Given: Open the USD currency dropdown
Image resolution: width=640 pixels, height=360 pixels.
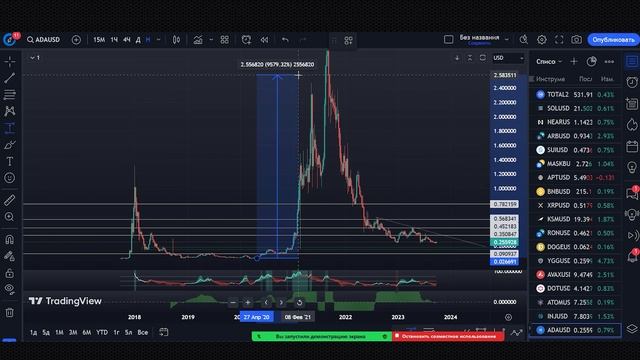Looking at the screenshot, I should pyautogui.click(x=508, y=58).
